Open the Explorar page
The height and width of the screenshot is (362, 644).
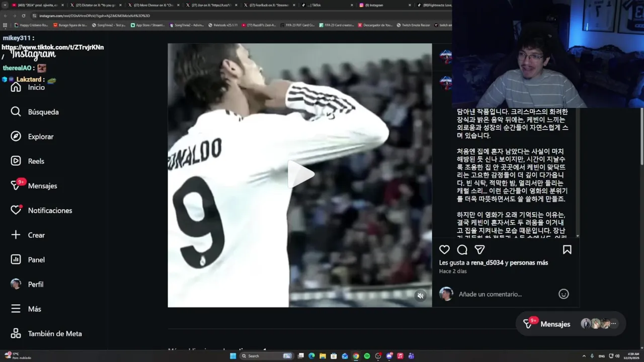[x=32, y=137]
